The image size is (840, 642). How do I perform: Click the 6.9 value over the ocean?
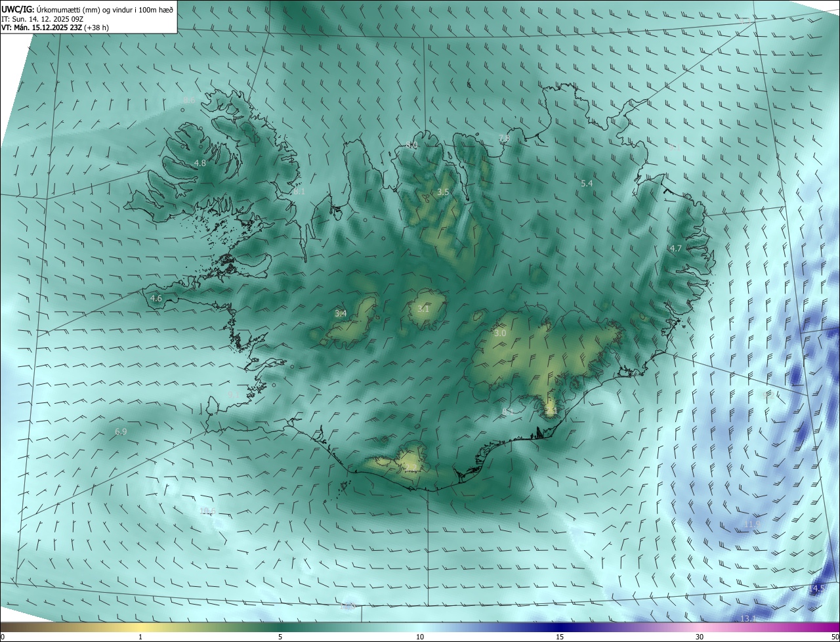click(121, 431)
